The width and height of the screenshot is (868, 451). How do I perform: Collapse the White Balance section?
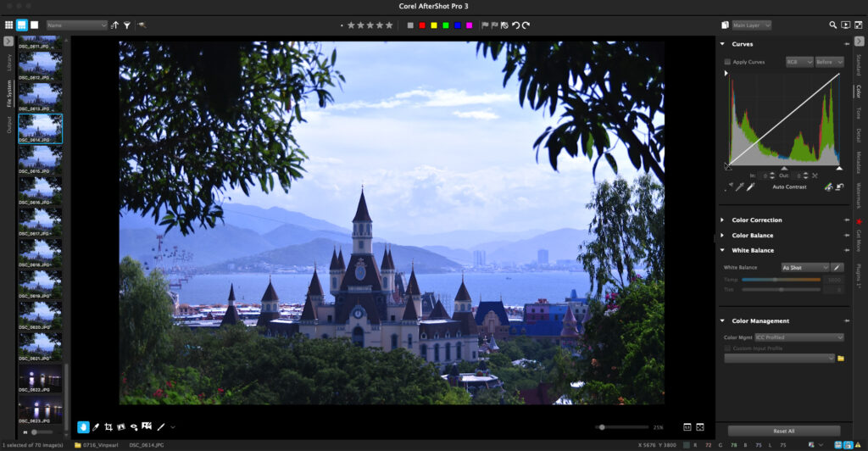(722, 250)
